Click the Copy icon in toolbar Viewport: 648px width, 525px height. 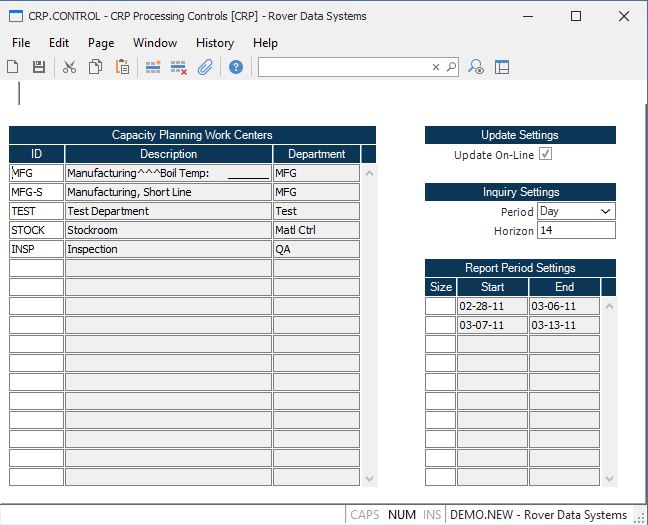point(96,67)
